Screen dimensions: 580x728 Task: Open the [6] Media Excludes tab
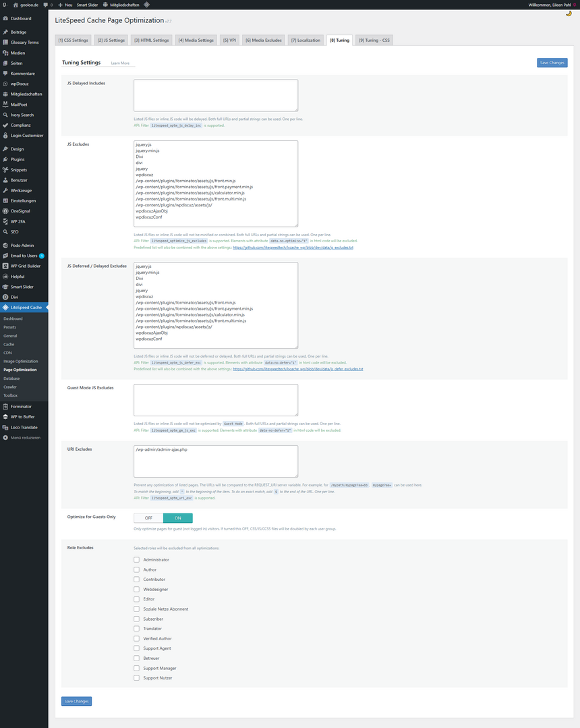click(264, 40)
